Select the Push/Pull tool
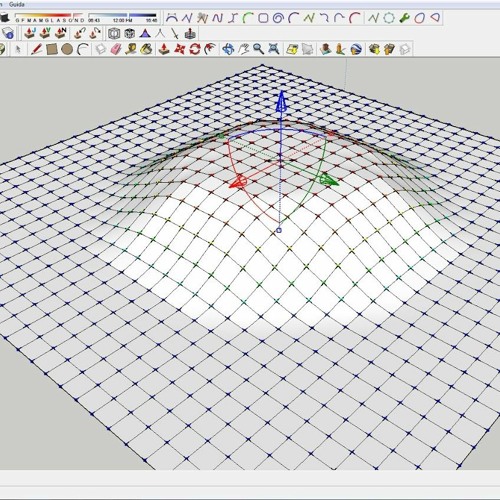This screenshot has height=500, width=500. pos(164,49)
